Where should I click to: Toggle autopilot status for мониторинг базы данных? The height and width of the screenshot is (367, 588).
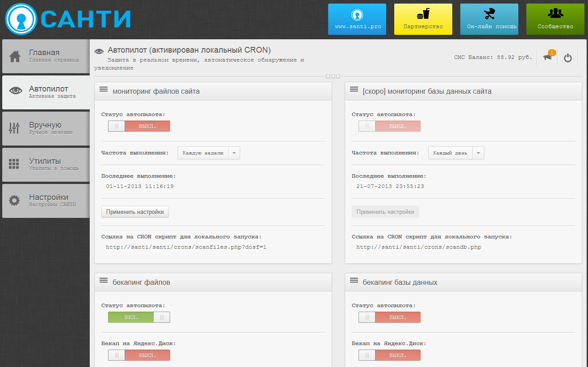[x=389, y=126]
